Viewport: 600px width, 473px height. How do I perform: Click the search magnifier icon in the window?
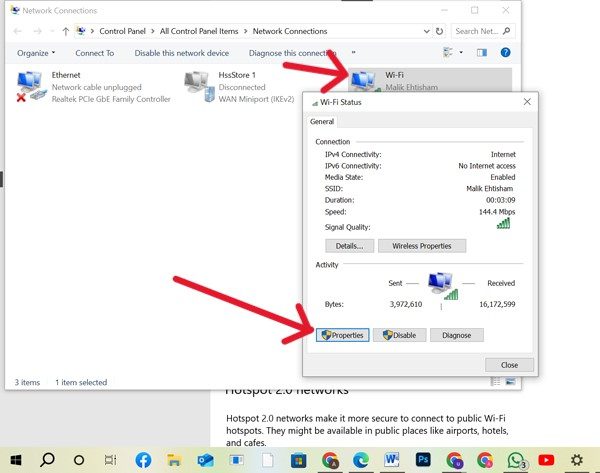click(x=507, y=31)
